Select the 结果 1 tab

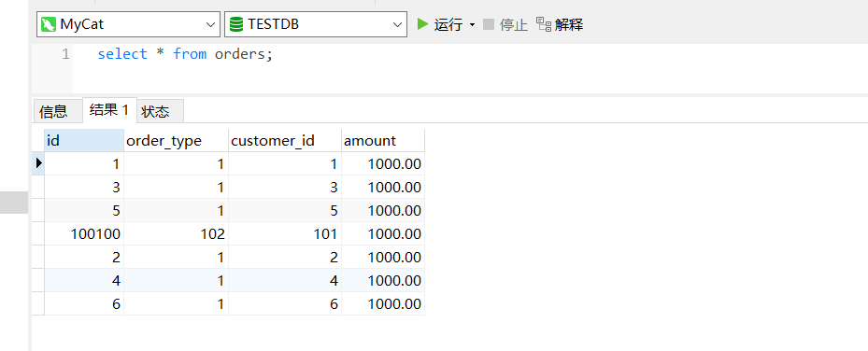coord(109,110)
